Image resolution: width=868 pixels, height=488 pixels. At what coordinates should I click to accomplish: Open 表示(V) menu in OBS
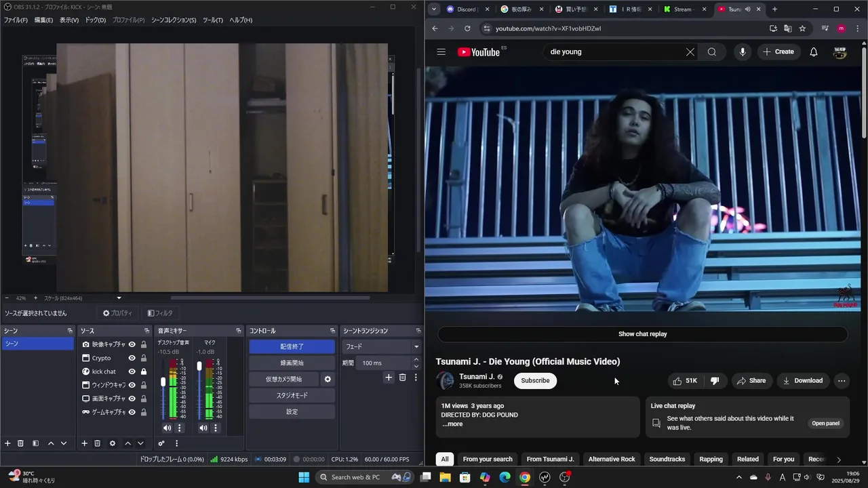tap(69, 20)
